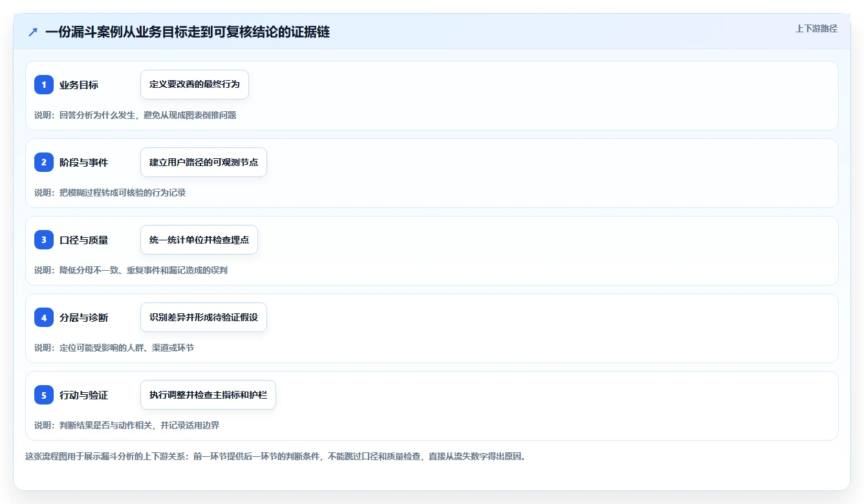Click the flowchart title 一份漏斗案例从业务目标走到可复核结论的证据链
The height and width of the screenshot is (504, 864).
(188, 32)
